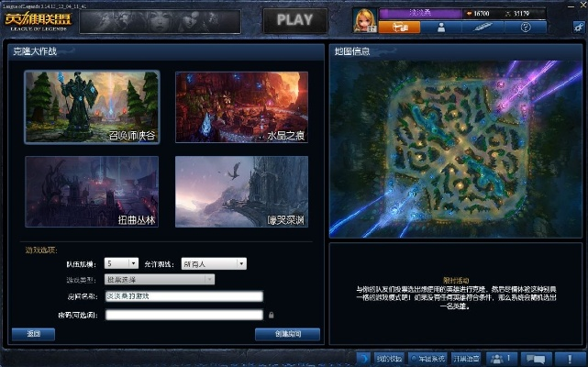This screenshot has height=367, width=588.
Task: Click the 返回 back button
Action: [33, 334]
